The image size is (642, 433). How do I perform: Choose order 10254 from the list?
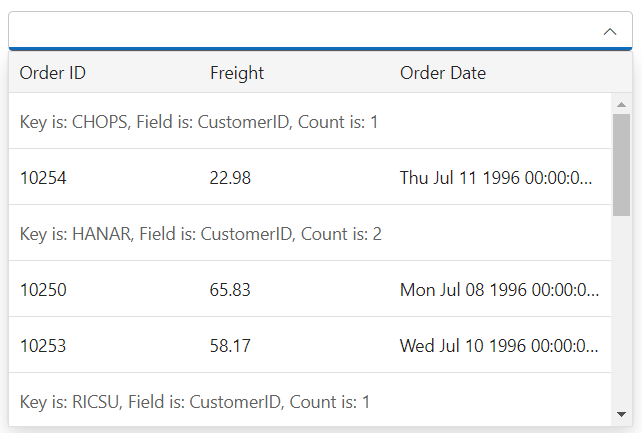[310, 177]
